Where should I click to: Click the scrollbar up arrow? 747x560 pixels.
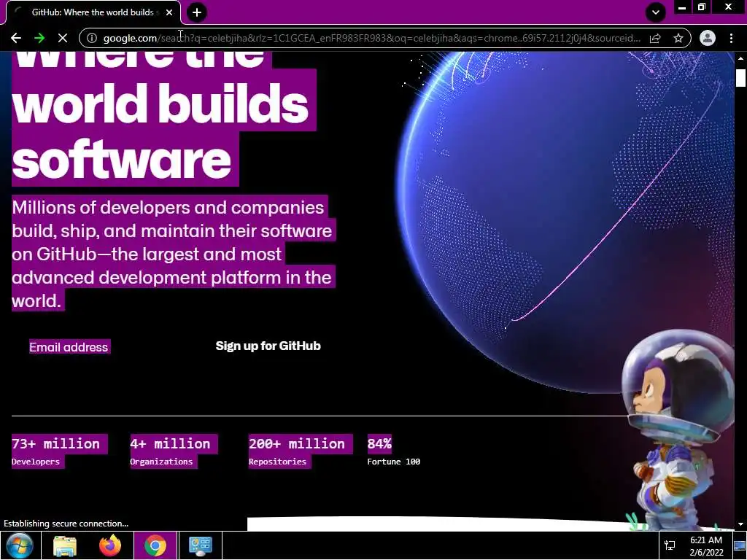[x=740, y=58]
